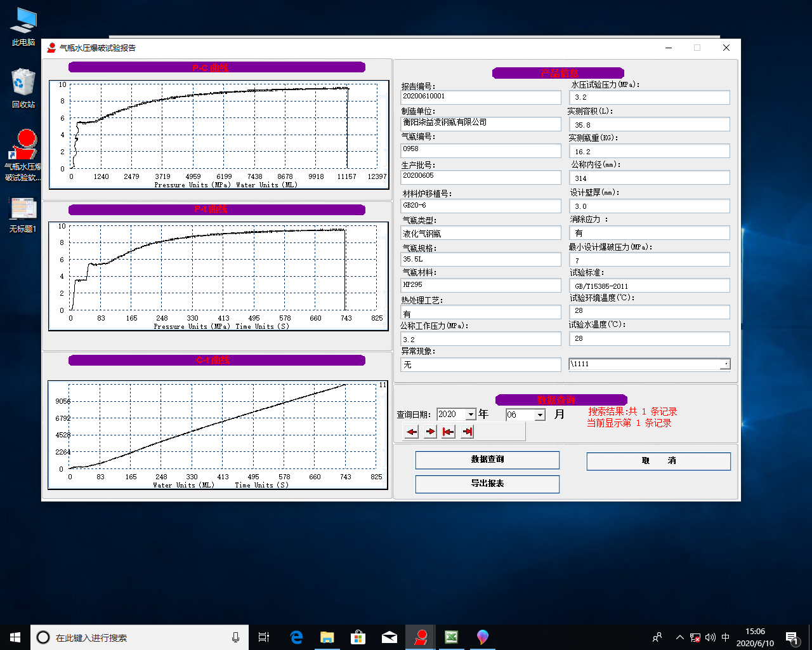Click 热处理工艺 field
The width and height of the screenshot is (812, 650).
click(x=481, y=313)
